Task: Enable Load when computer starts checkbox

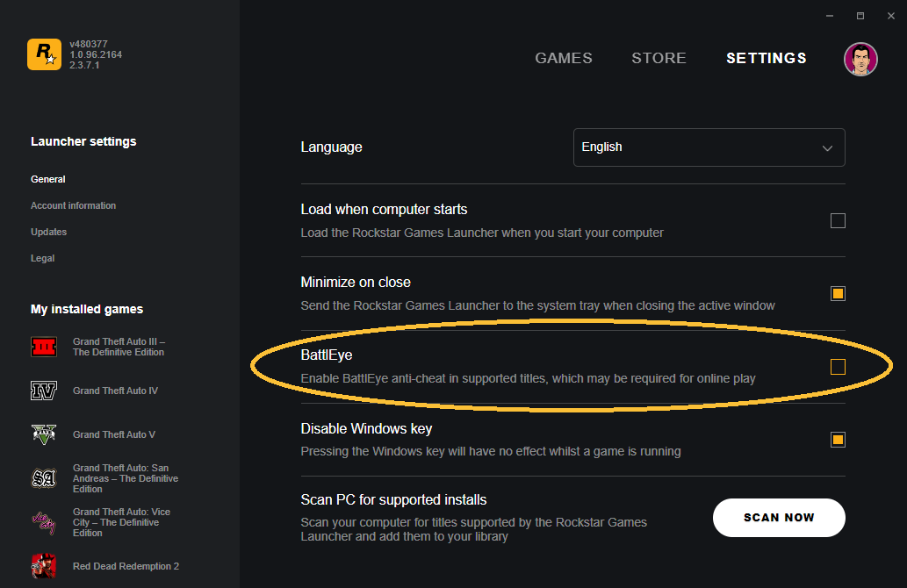Action: click(838, 221)
